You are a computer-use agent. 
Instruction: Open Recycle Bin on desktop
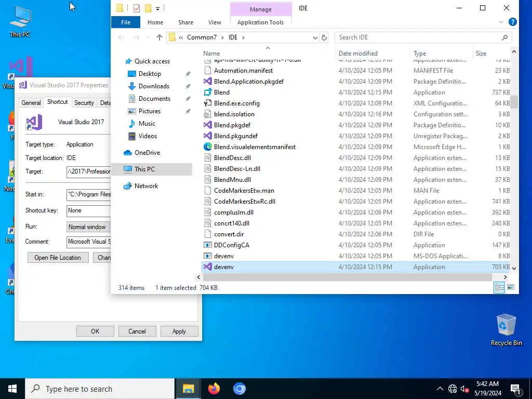point(506,330)
